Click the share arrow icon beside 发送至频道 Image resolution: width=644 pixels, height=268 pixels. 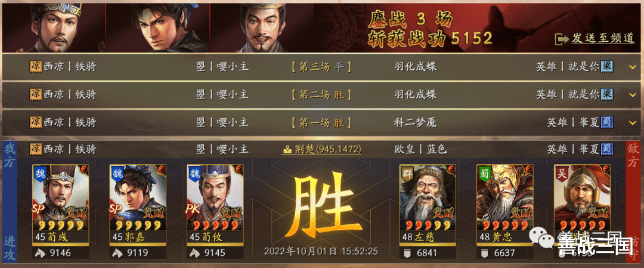[562, 39]
